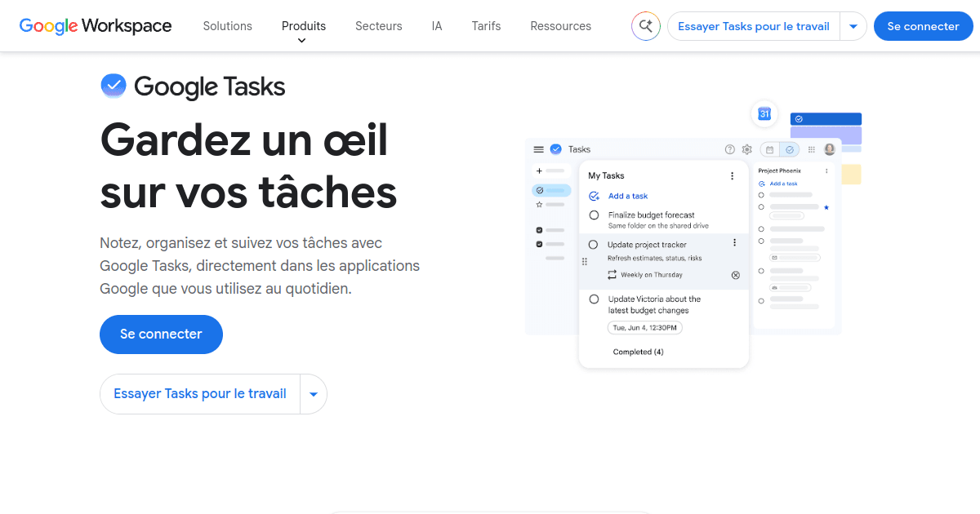Click the user profile avatar
980x514 pixels.
point(830,149)
